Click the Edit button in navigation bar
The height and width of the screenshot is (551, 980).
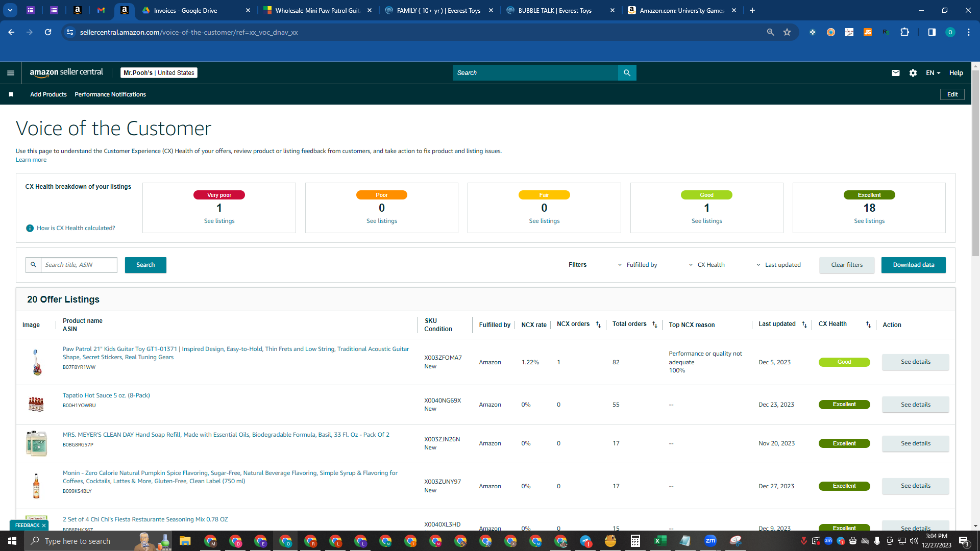952,94
